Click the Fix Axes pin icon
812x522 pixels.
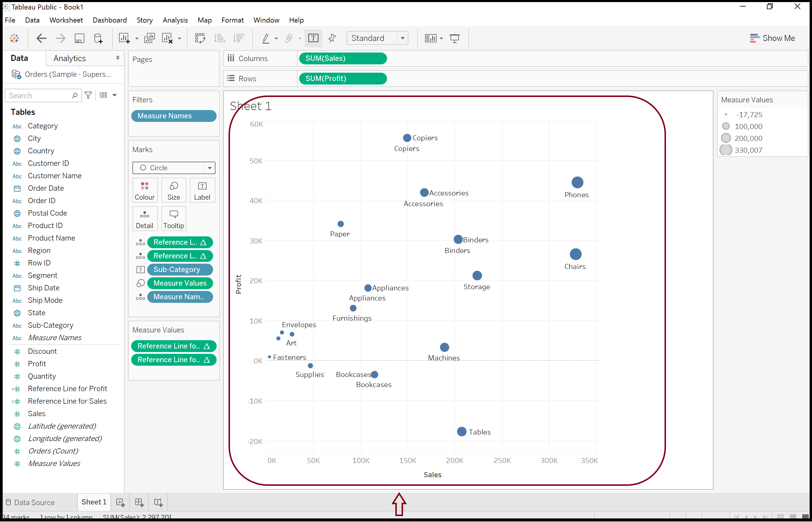point(332,38)
